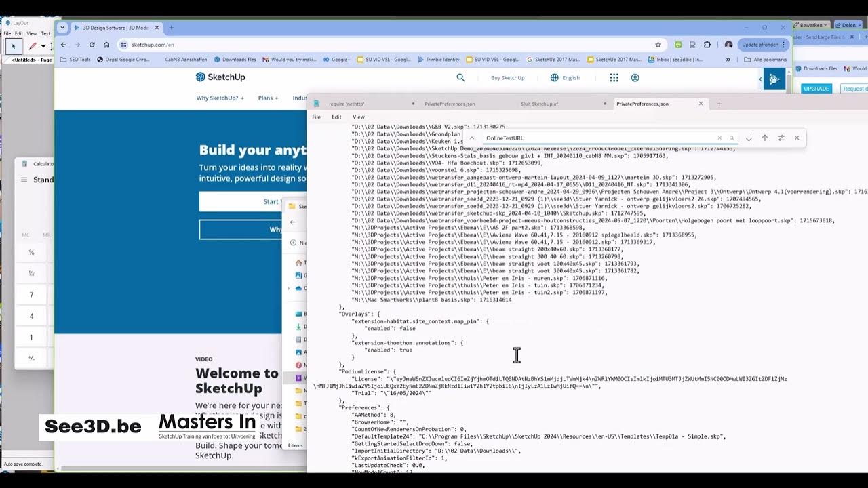Reload the SketchUp page in Chrome
868x488 pixels.
click(92, 45)
